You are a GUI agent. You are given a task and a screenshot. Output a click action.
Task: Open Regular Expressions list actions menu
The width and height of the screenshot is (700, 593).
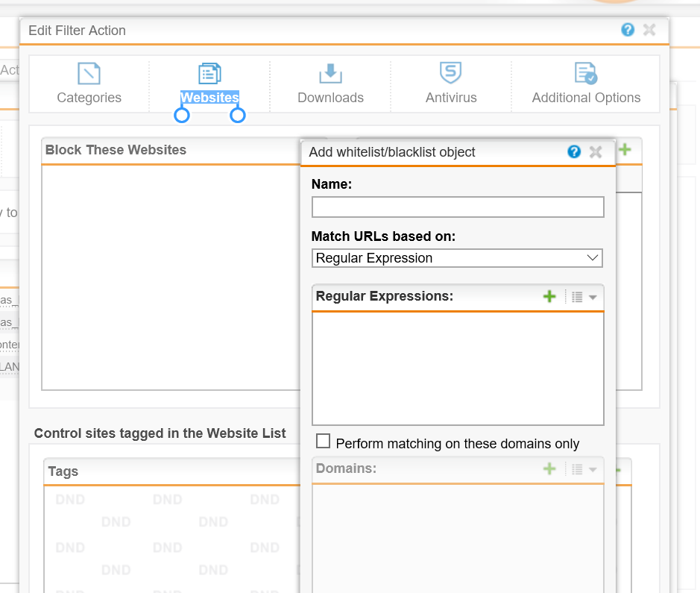point(584,297)
